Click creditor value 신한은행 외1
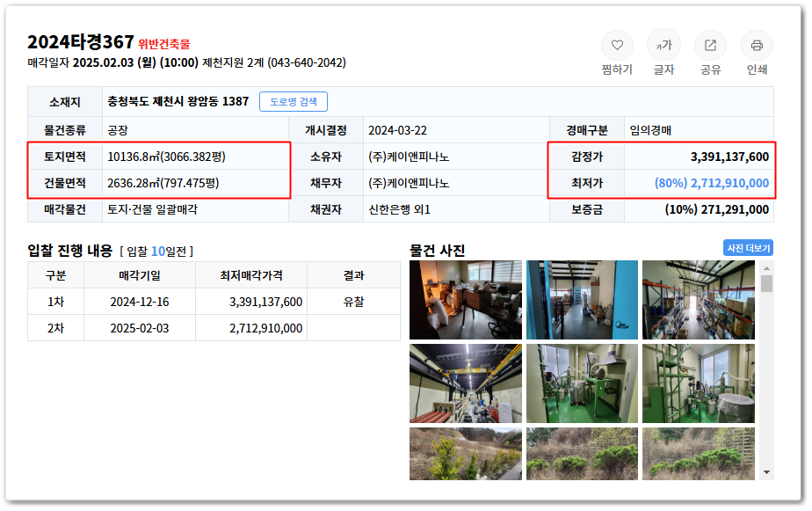 click(399, 209)
